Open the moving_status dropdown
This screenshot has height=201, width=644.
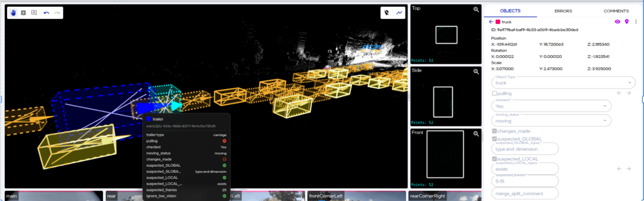click(551, 121)
